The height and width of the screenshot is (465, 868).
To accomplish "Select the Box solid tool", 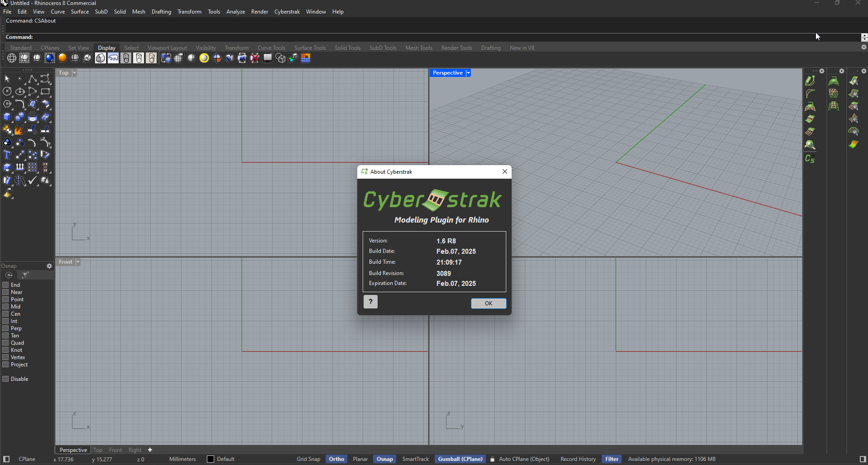I will click(x=7, y=117).
